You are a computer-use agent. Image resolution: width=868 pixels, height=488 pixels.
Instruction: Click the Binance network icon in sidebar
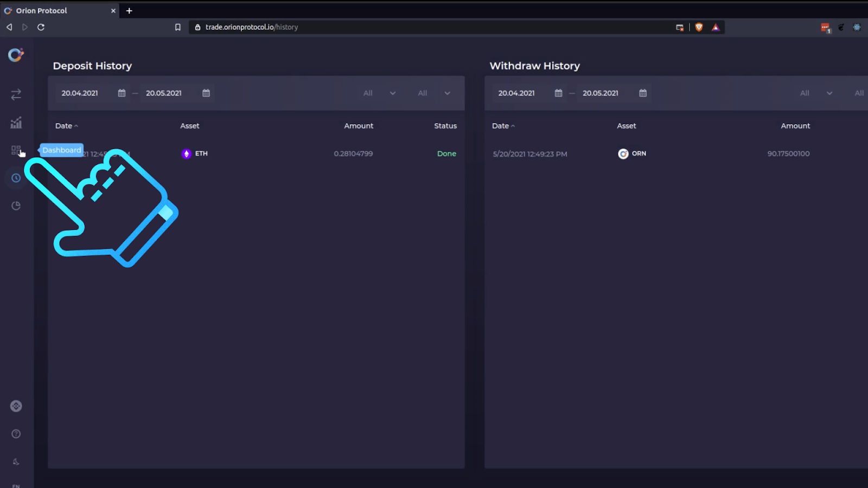[x=16, y=406]
